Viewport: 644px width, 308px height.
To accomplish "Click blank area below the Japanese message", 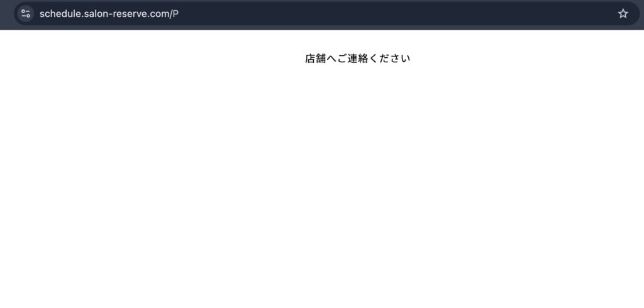I will [x=357, y=164].
